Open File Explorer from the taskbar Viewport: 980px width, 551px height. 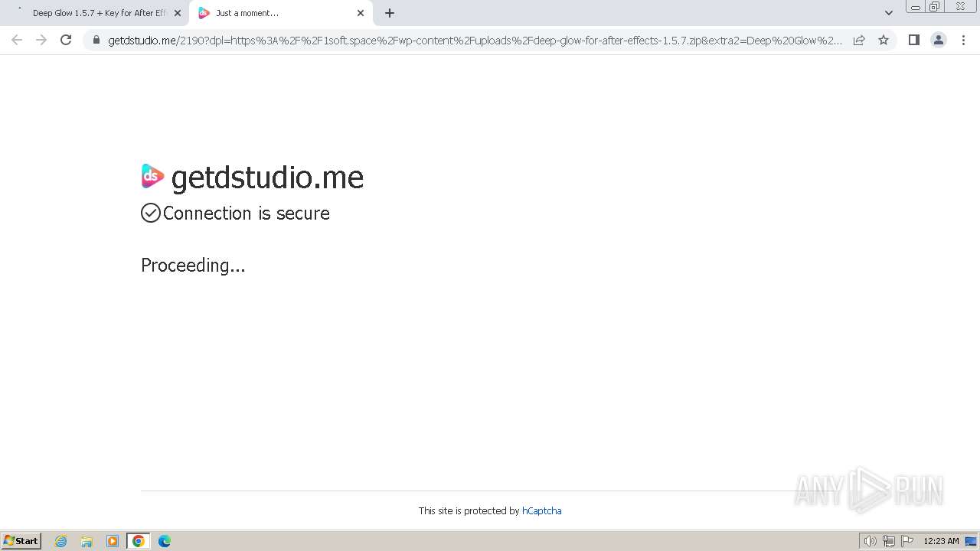(87, 541)
